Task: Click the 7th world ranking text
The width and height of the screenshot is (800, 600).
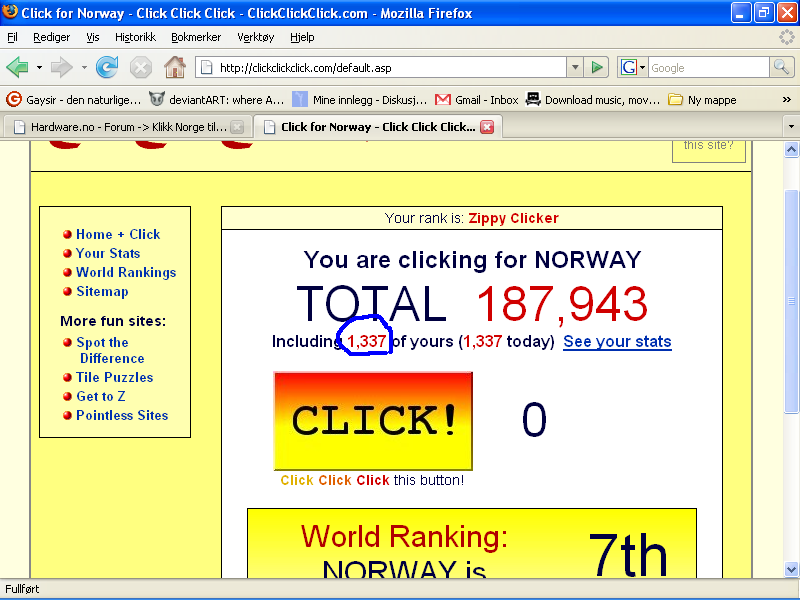Action: tap(628, 554)
